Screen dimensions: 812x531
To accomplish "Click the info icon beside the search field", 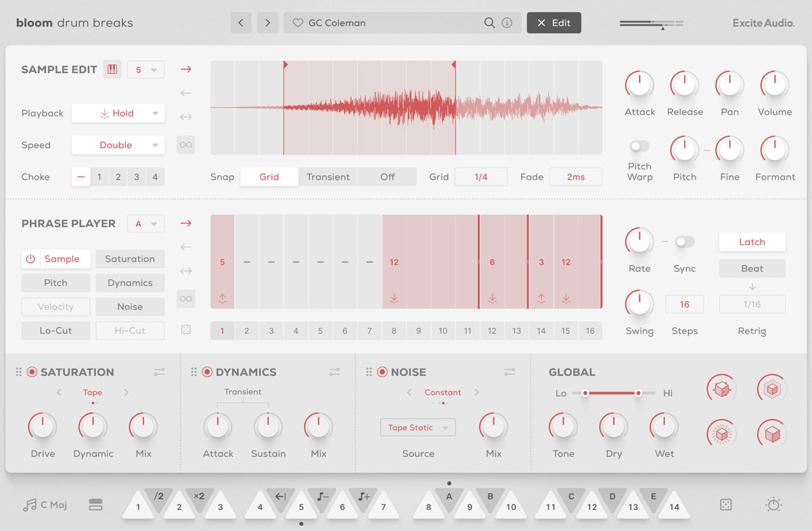I will tap(506, 22).
